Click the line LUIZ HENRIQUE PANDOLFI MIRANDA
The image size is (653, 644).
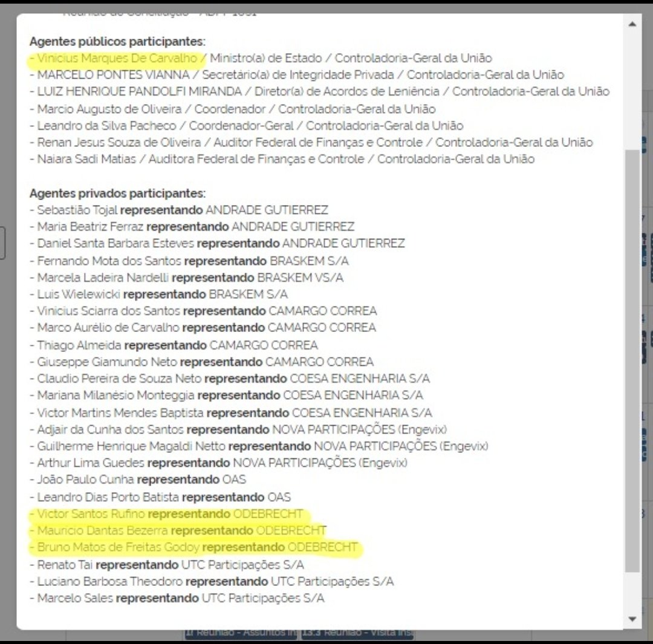tap(319, 92)
